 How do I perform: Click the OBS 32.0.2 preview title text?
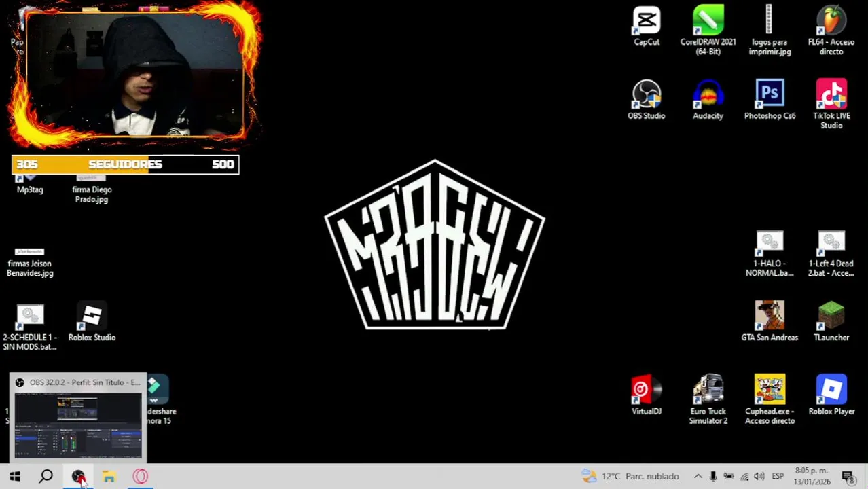click(x=85, y=382)
